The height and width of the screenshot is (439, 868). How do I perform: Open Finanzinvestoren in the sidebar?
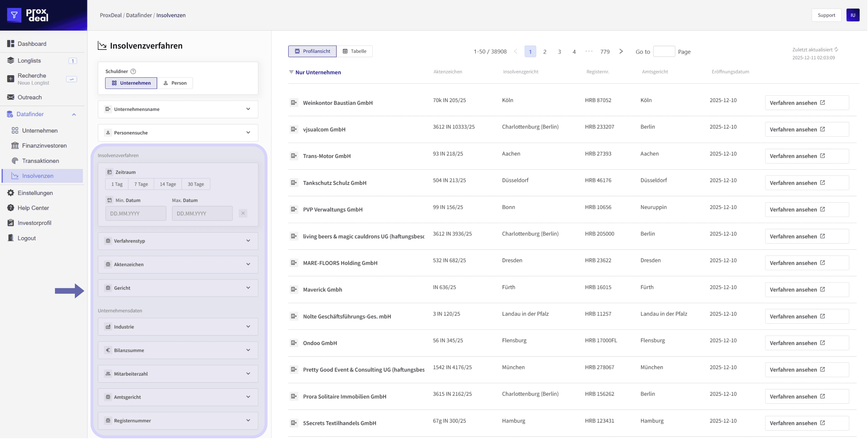[44, 146]
